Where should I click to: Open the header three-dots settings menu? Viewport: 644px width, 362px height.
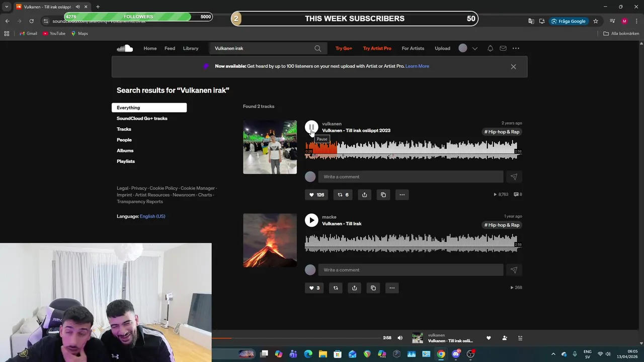[x=516, y=48]
